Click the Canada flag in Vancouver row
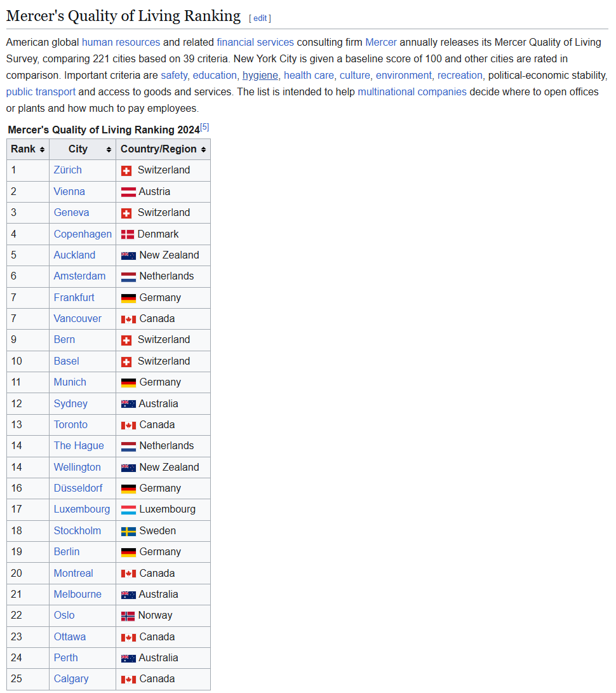The image size is (616, 693). click(128, 319)
